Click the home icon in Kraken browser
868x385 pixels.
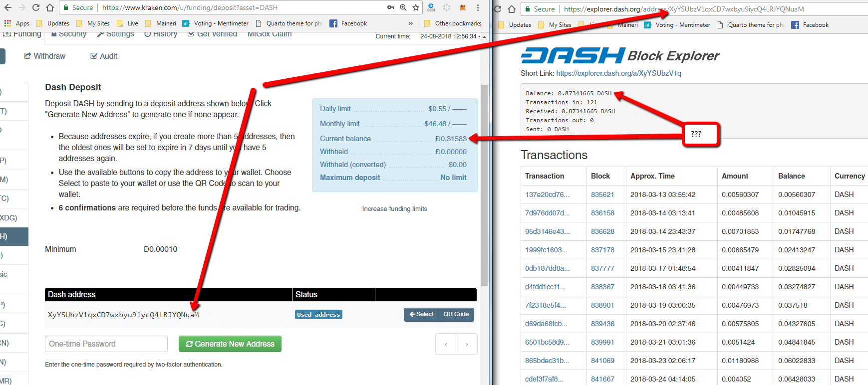point(50,7)
